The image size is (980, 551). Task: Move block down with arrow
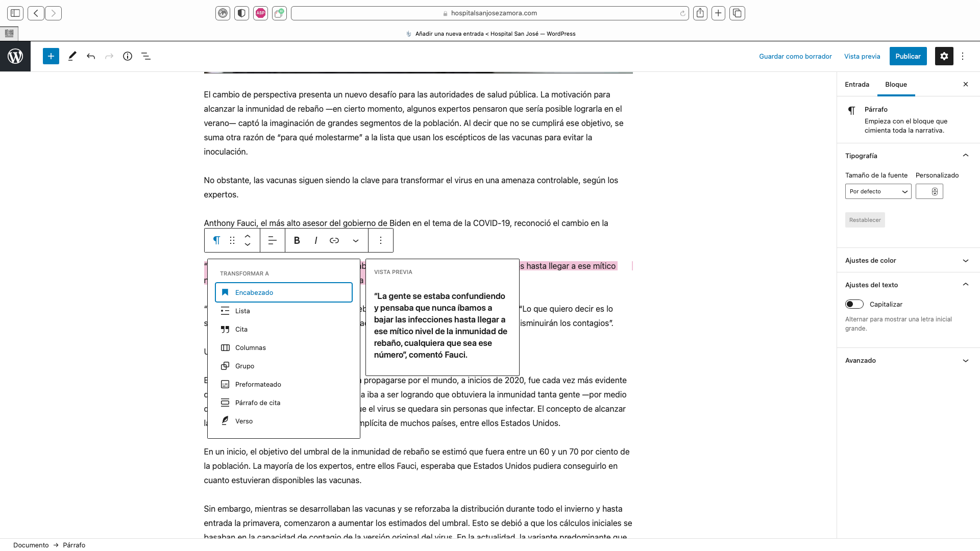pos(248,245)
